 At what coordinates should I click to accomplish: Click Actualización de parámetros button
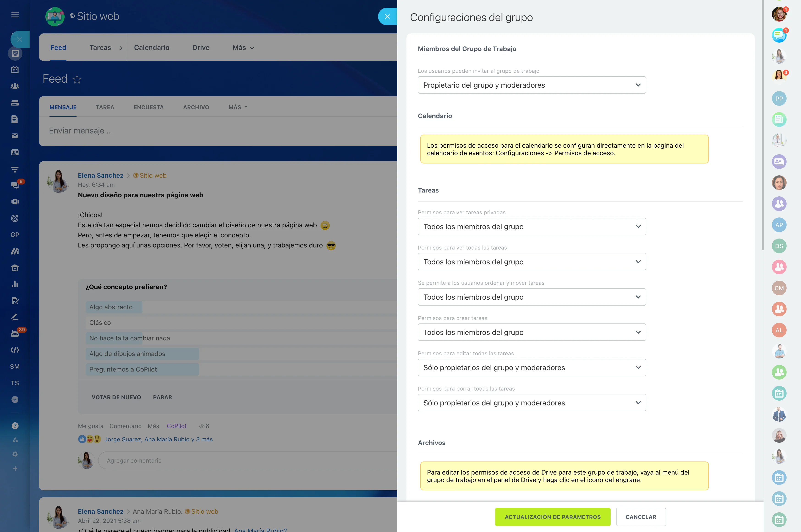tap(552, 517)
